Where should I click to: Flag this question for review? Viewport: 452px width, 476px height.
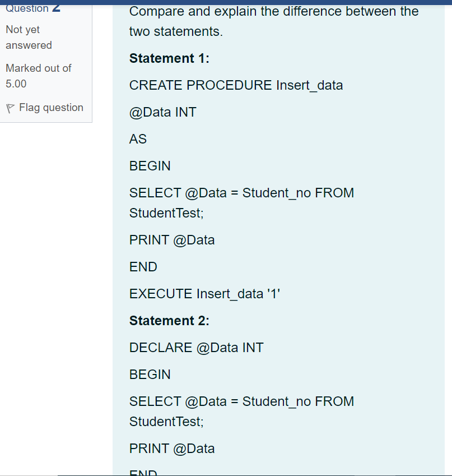52,107
